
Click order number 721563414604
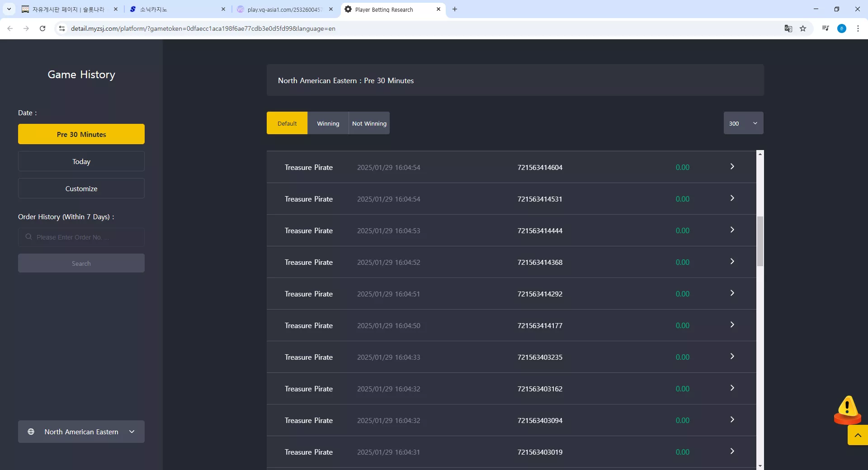(540, 167)
